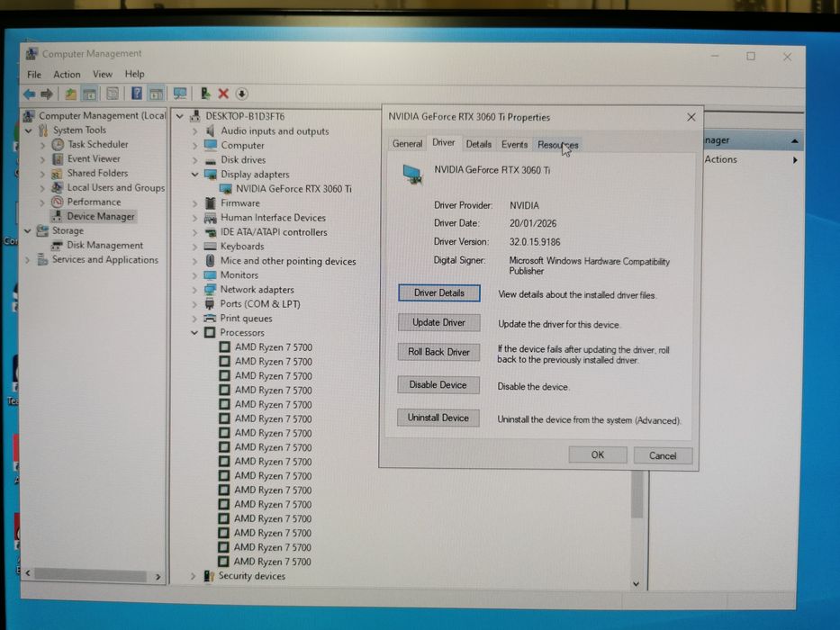Open the View menu
This screenshot has width=840, height=630.
(x=103, y=75)
